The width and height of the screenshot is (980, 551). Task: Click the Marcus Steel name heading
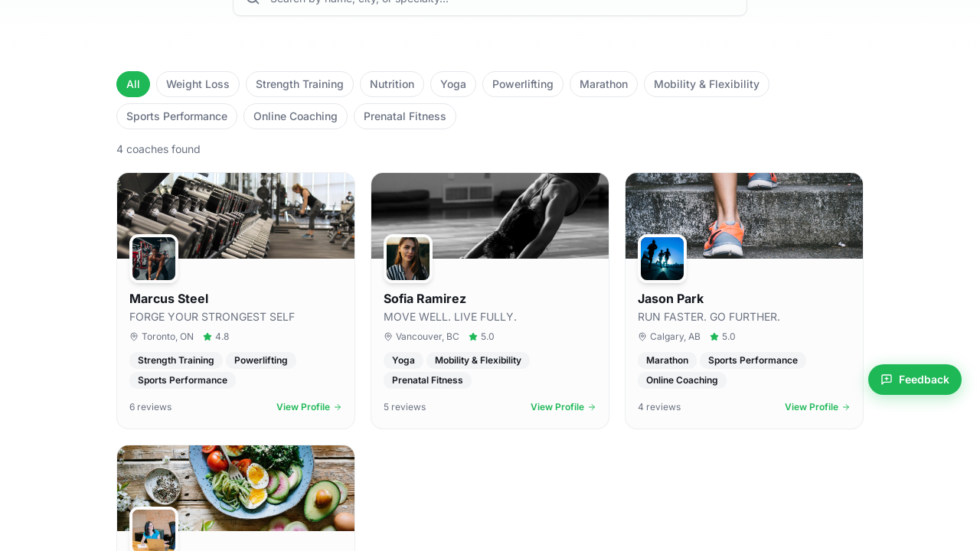168,299
